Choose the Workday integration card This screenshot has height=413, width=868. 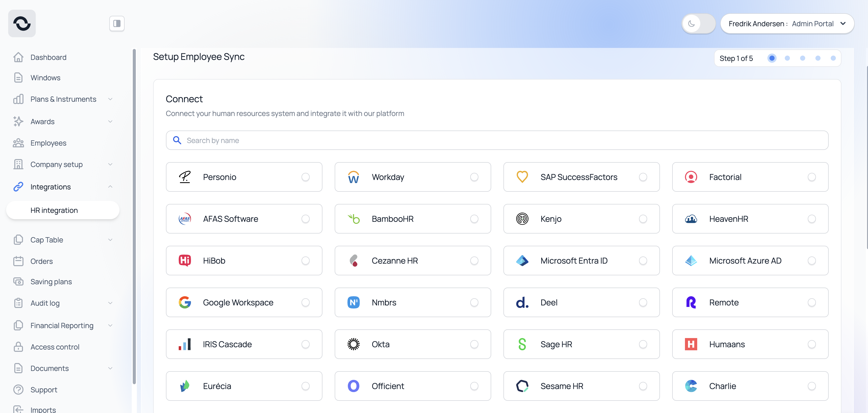click(x=413, y=177)
